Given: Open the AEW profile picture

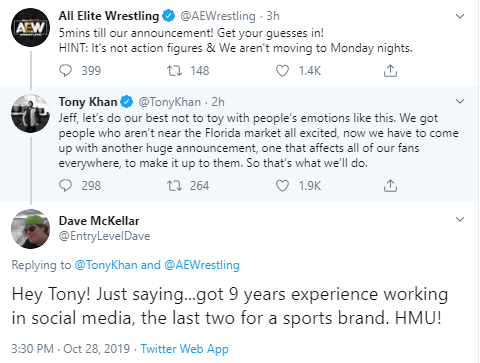Looking at the screenshot, I should tap(31, 28).
